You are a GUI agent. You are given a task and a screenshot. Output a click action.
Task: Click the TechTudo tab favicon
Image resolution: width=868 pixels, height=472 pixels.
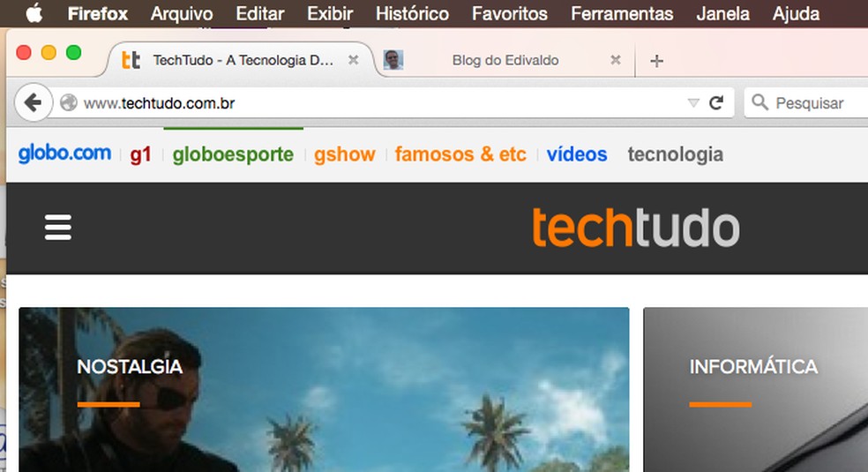131,60
